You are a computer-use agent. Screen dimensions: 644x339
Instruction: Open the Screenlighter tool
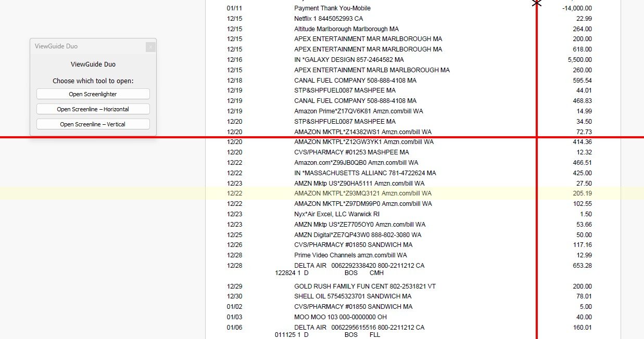pyautogui.click(x=93, y=94)
